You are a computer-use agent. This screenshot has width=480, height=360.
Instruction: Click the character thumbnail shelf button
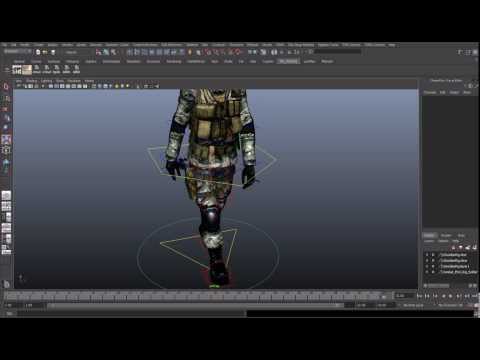(x=27, y=69)
